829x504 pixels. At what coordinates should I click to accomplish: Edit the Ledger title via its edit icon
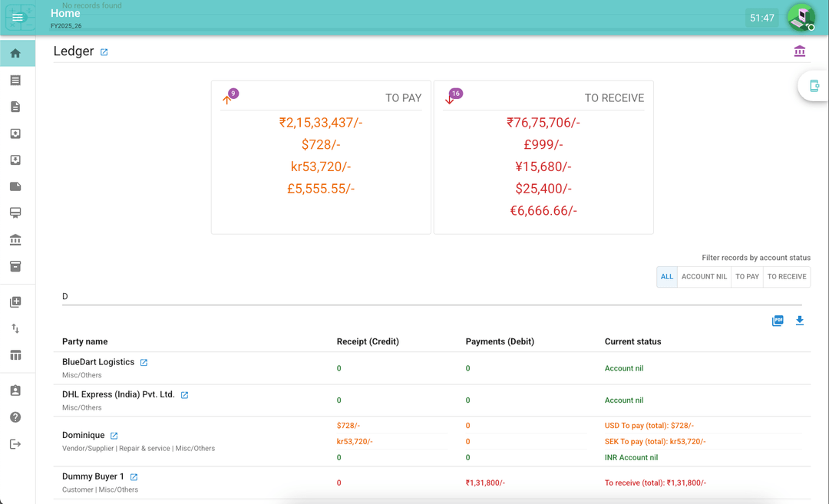[102, 51]
